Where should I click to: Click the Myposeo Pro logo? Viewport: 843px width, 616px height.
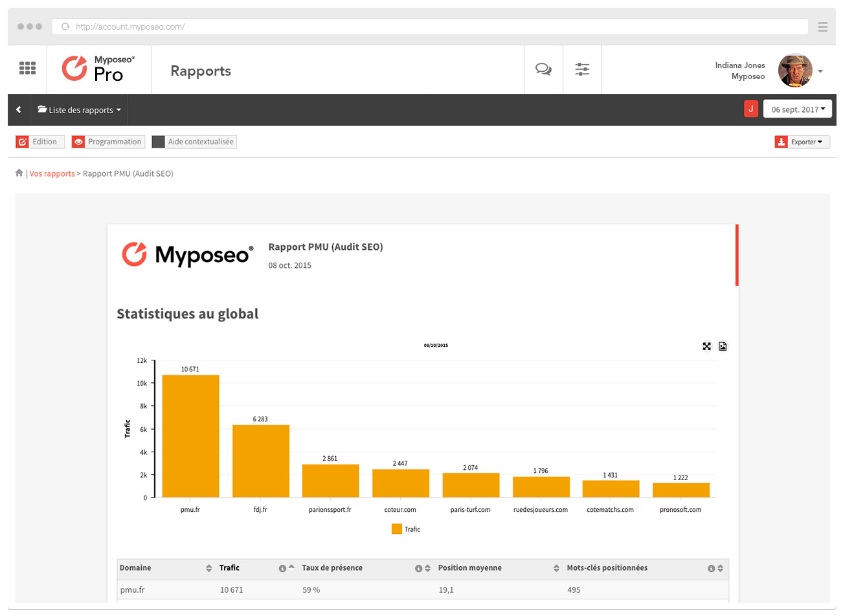pyautogui.click(x=98, y=69)
